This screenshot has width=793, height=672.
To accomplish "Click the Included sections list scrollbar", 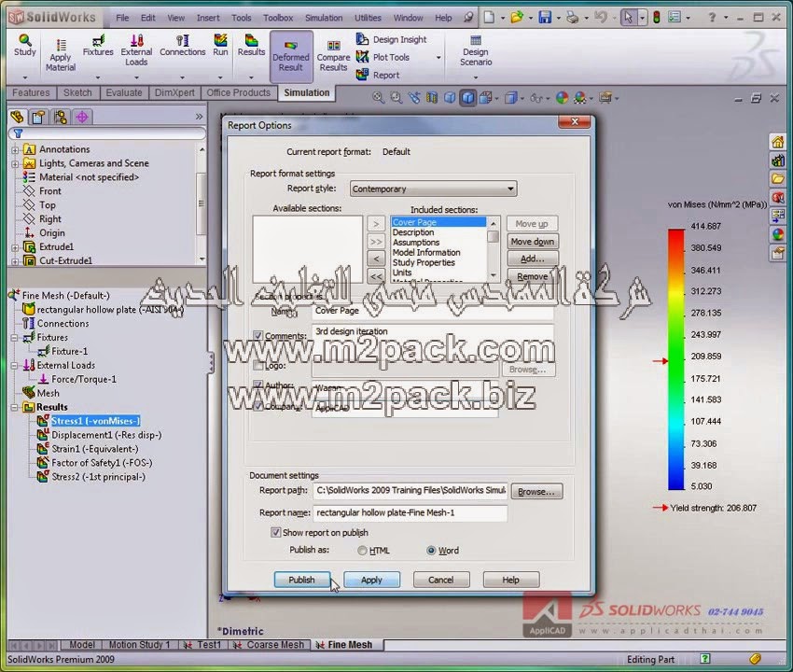I will [x=494, y=248].
